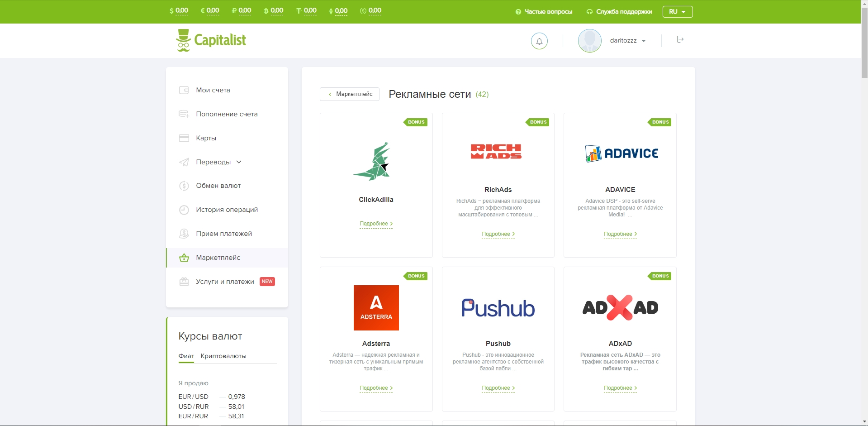Click the paper plane icon beside Переводы
The height and width of the screenshot is (426, 868).
point(184,162)
